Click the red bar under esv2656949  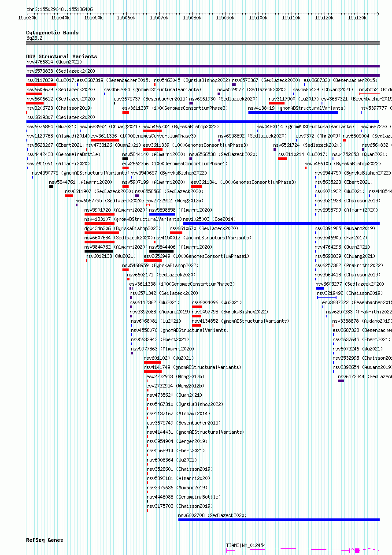(153, 261)
